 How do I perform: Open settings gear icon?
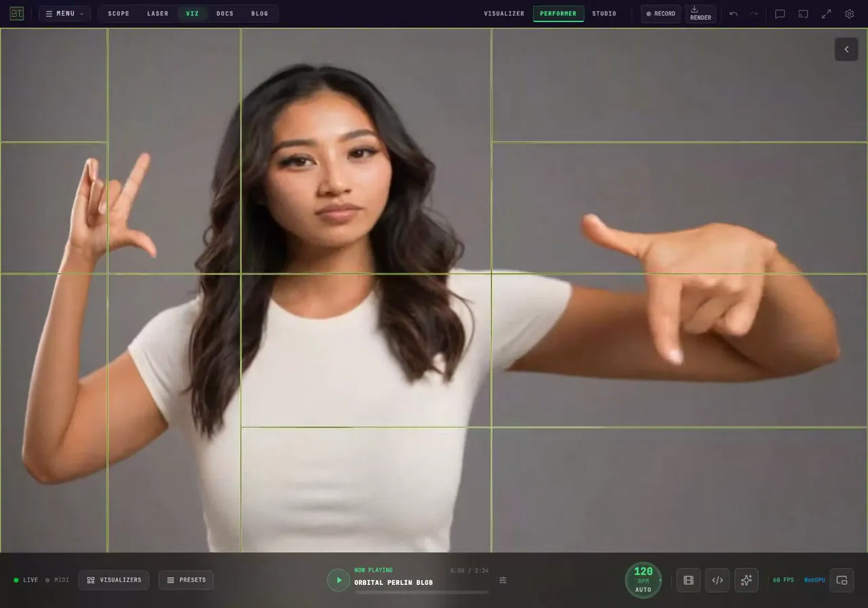point(849,14)
